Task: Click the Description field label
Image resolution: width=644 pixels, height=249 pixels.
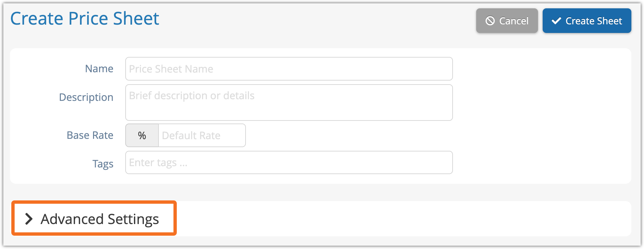Action: [x=86, y=97]
